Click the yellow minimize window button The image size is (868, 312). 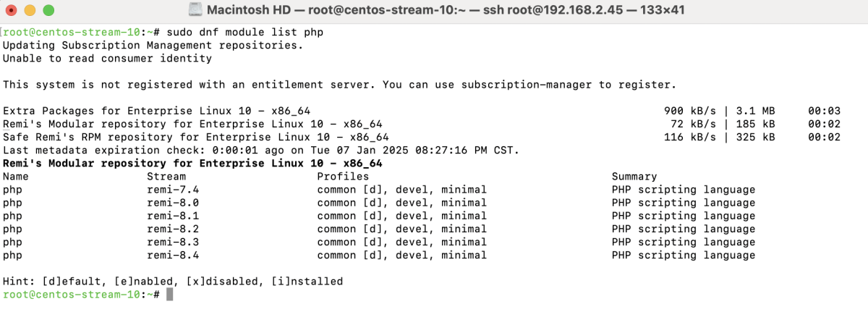pos(30,11)
